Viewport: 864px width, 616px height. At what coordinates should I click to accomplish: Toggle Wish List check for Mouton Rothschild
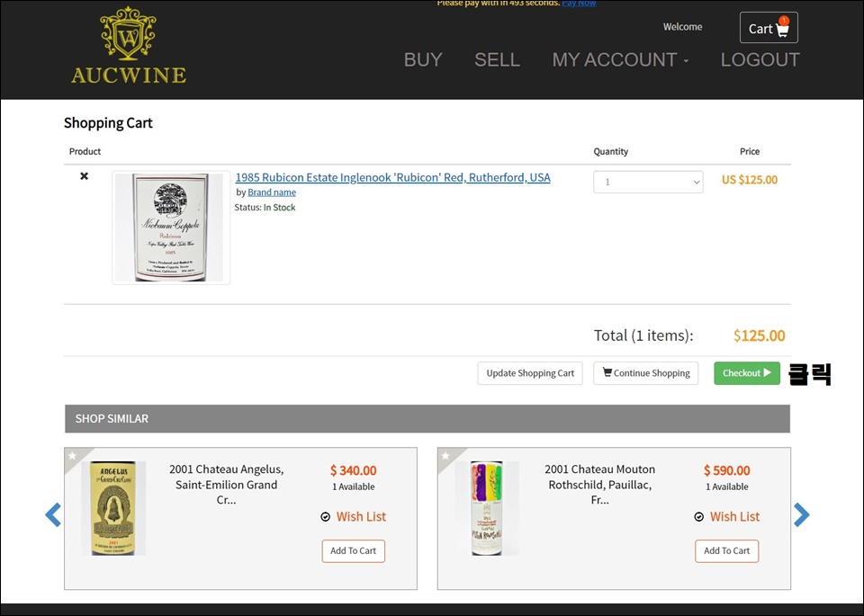[x=699, y=517]
